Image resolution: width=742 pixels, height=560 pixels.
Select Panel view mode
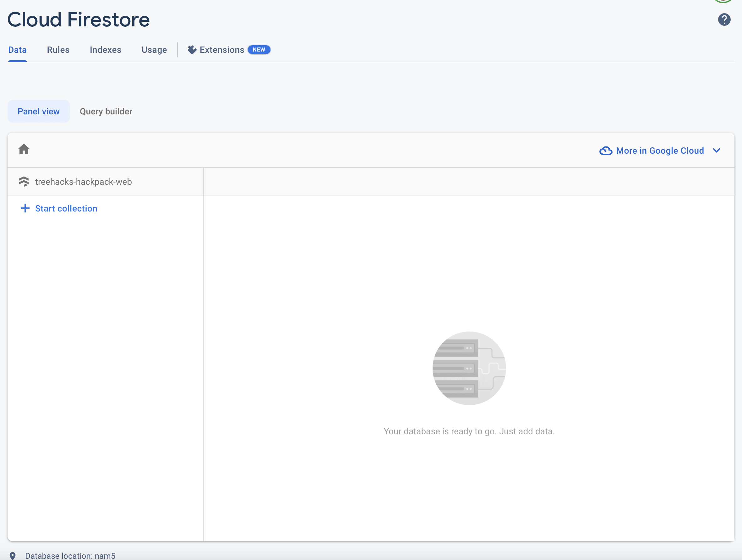[x=39, y=111]
